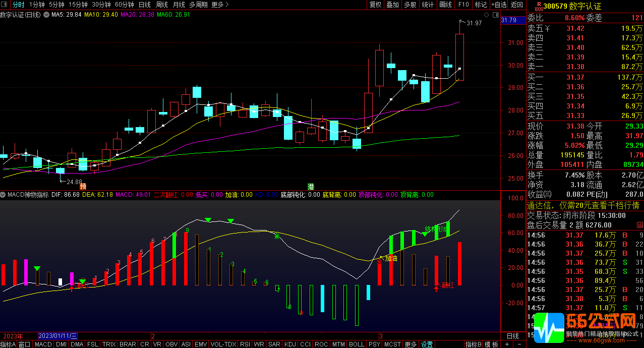The width and height of the screenshot is (644, 348).
Task: Select the FSL indicator tab
Action: coord(93,344)
